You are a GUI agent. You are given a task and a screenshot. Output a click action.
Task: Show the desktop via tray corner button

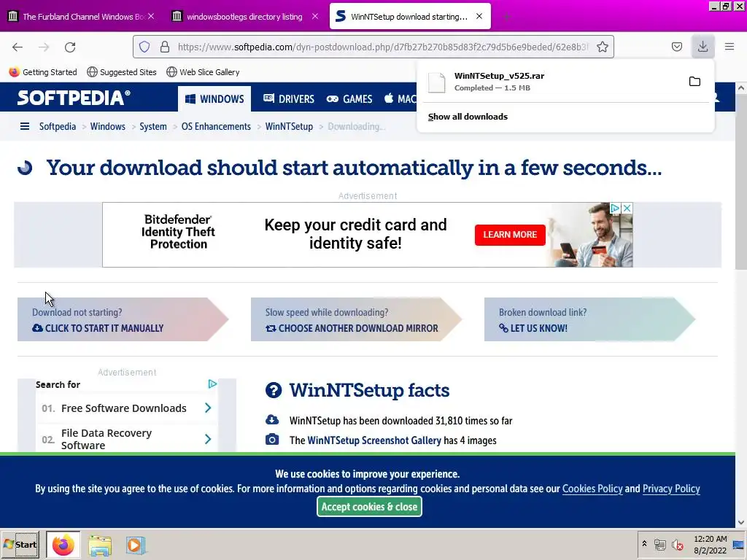[x=738, y=545]
